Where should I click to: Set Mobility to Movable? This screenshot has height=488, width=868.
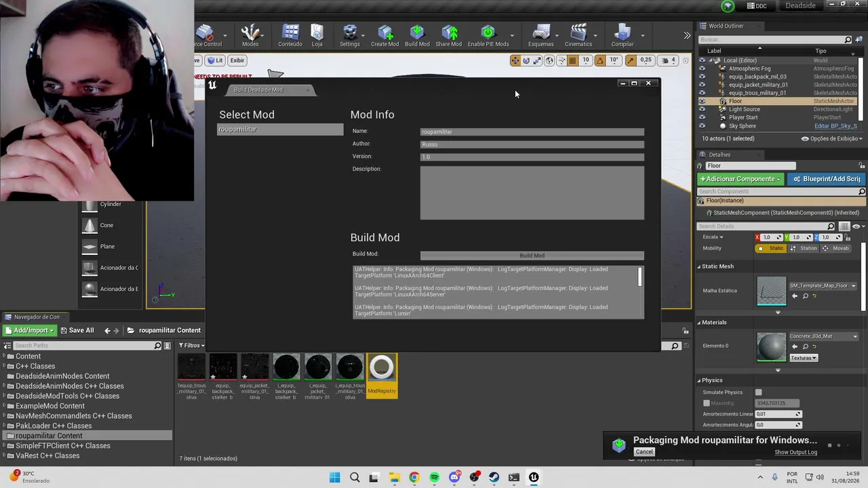point(835,248)
